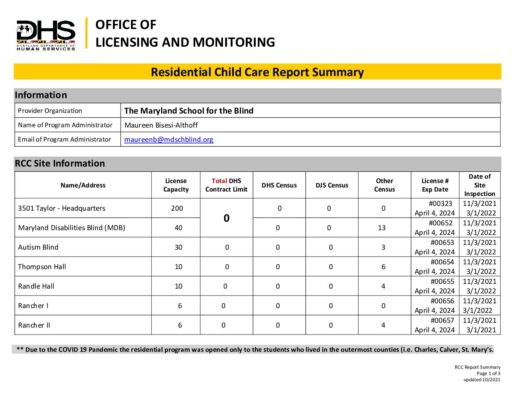Image resolution: width=518 pixels, height=400 pixels.
Task: Click other census '6' in Thompson Hall row
Action: point(383,267)
